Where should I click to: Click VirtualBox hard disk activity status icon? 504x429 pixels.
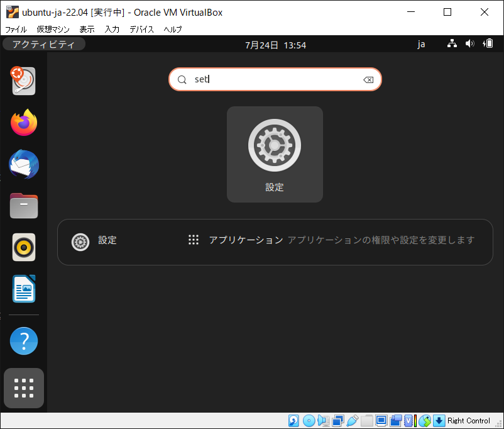pyautogui.click(x=293, y=421)
